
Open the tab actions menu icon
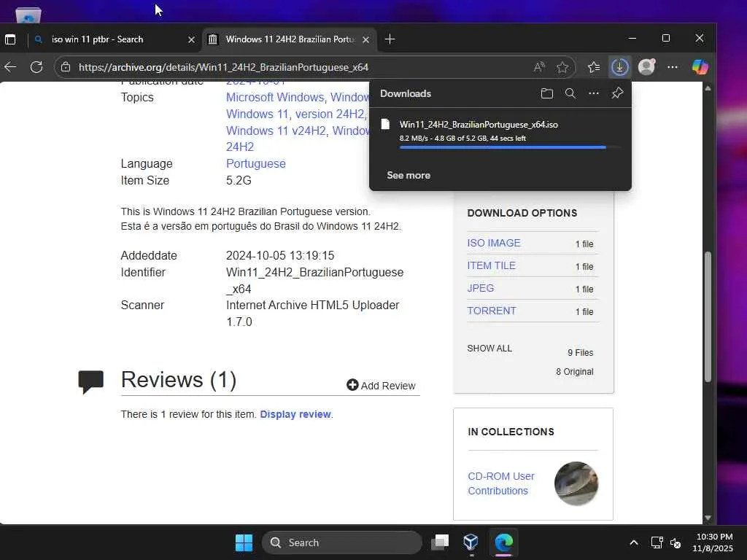tap(10, 39)
